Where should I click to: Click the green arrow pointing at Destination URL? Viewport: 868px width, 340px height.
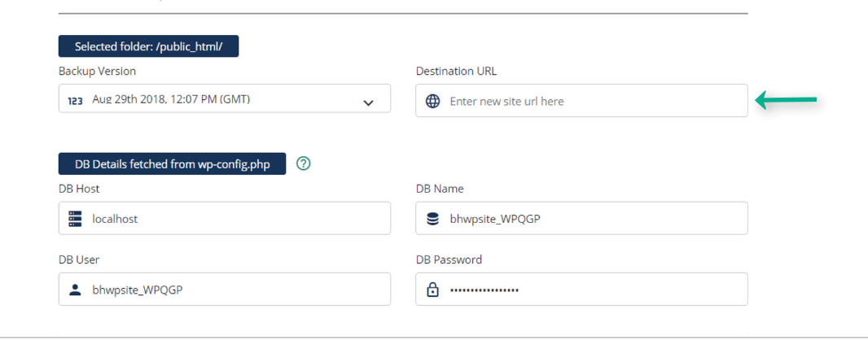tap(787, 99)
